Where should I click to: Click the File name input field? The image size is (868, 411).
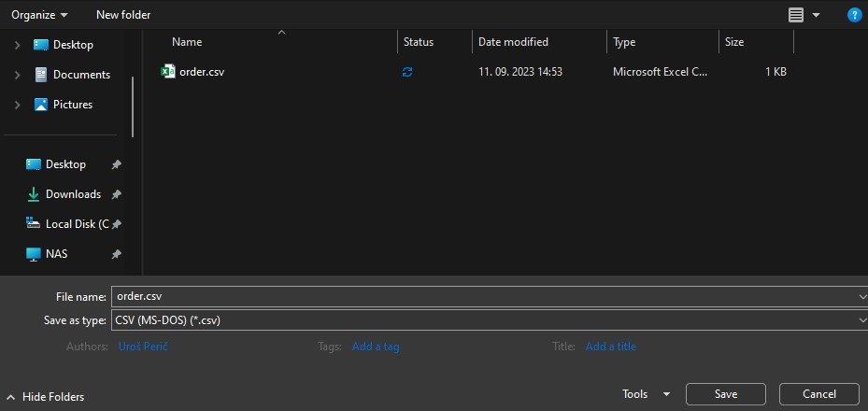[481, 296]
